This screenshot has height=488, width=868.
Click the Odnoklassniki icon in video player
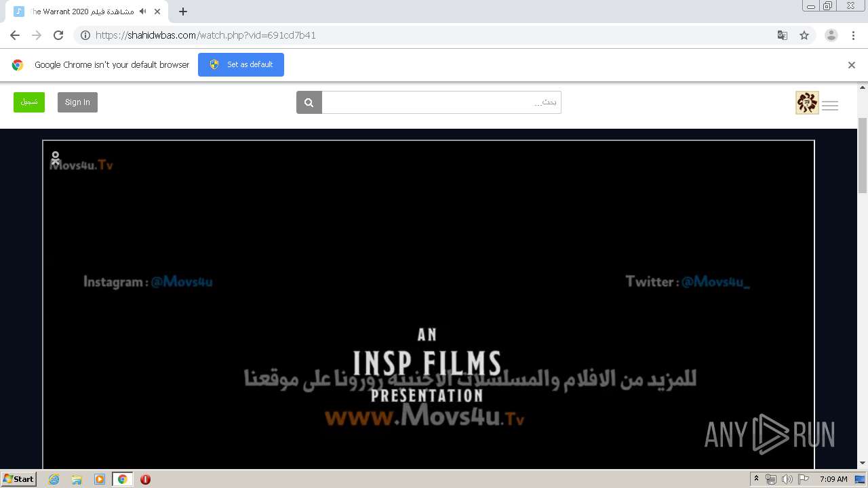pyautogui.click(x=56, y=158)
